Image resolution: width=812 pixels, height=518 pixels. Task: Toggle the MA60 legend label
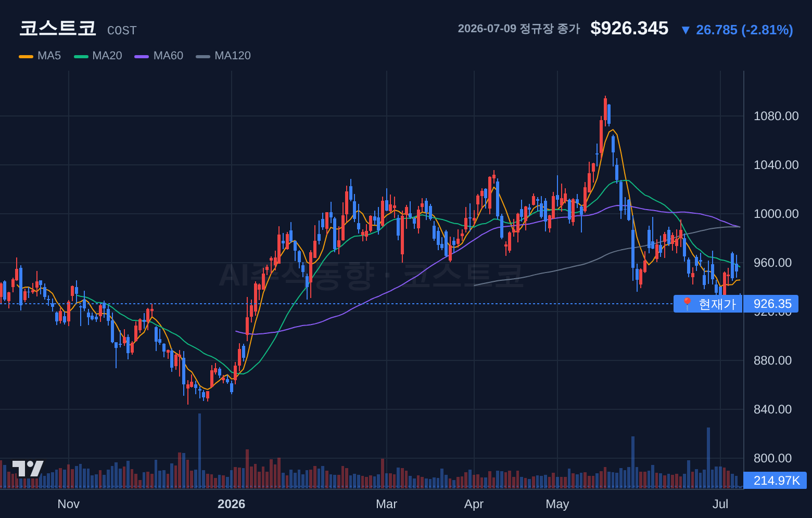(168, 56)
